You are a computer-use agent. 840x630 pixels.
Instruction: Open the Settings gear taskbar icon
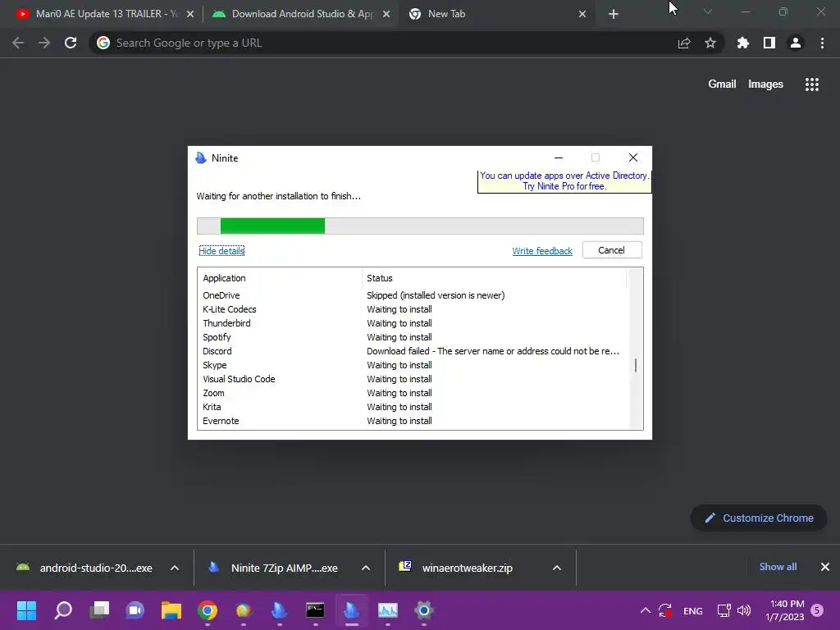tap(424, 610)
